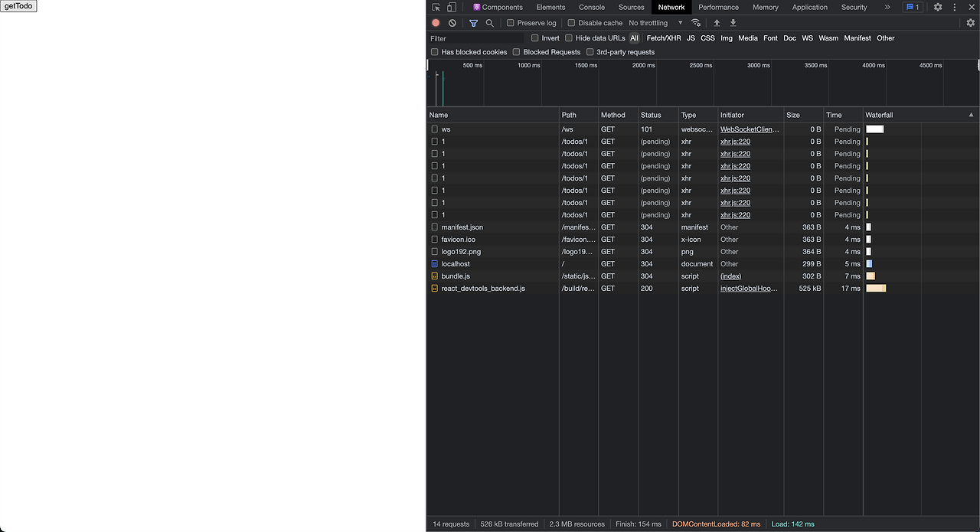Viewport: 980px width, 532px height.
Task: Click the getTodo button
Action: click(18, 6)
